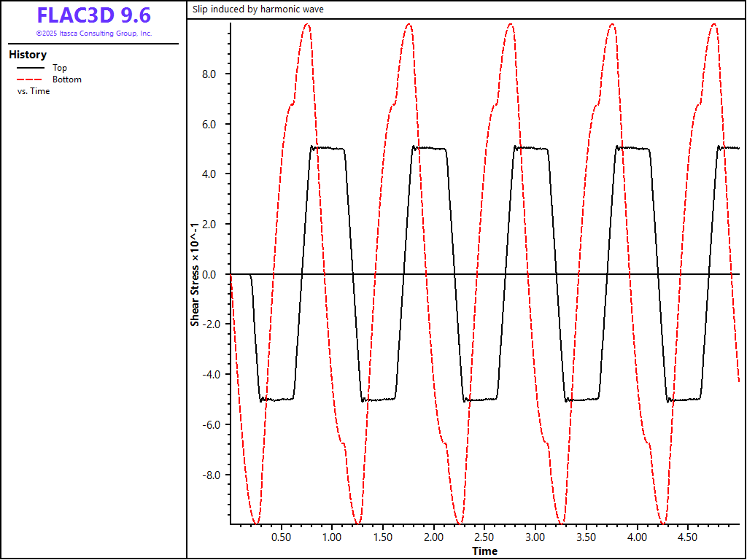Select the 2.00 tick label on the time axis
This screenshot has height=560, width=747.
coord(433,537)
